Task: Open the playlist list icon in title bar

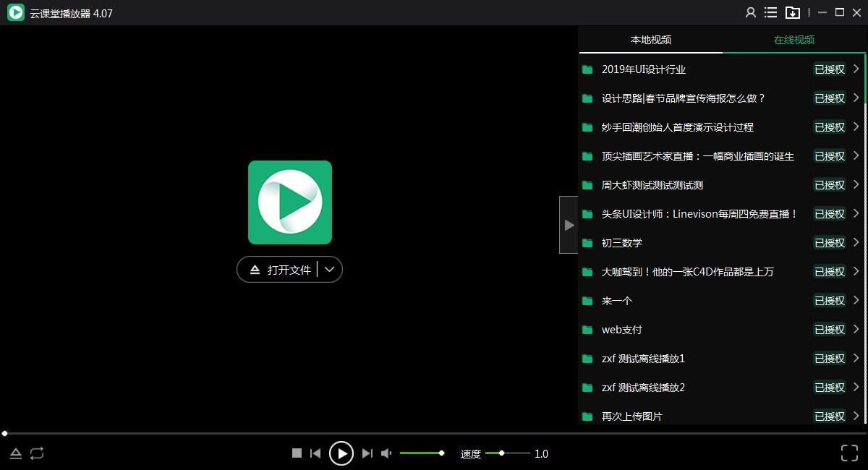Action: tap(771, 12)
